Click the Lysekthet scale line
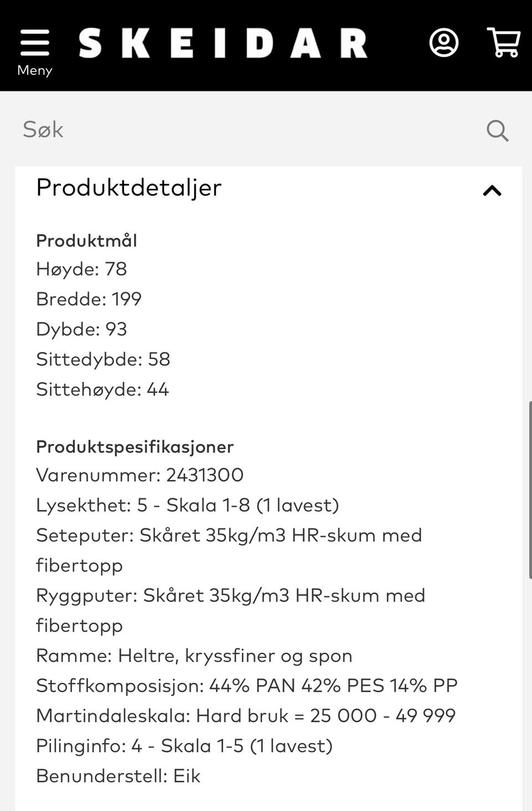The width and height of the screenshot is (532, 811). [x=187, y=506]
